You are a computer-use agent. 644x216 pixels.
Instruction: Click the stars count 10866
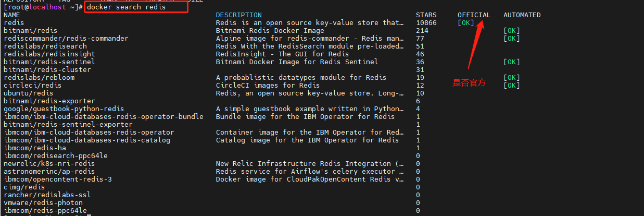(x=426, y=23)
